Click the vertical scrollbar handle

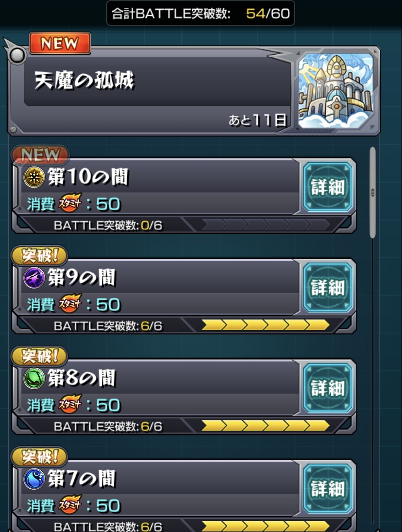click(372, 192)
